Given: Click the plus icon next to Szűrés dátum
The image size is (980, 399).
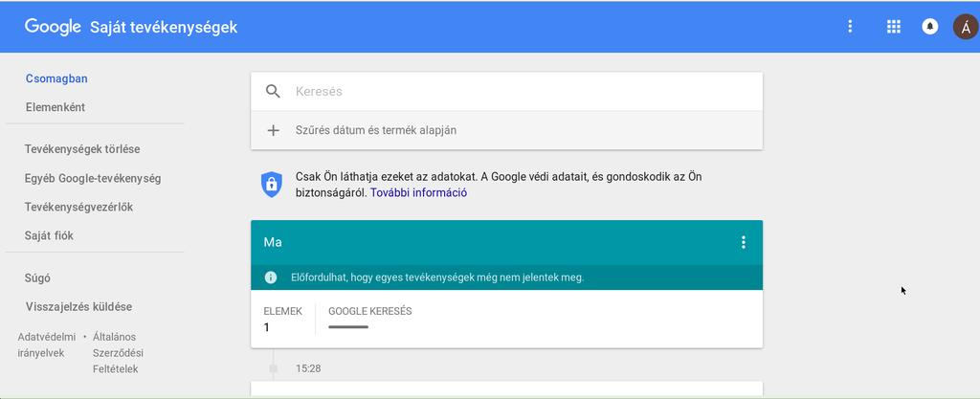Looking at the screenshot, I should (273, 130).
